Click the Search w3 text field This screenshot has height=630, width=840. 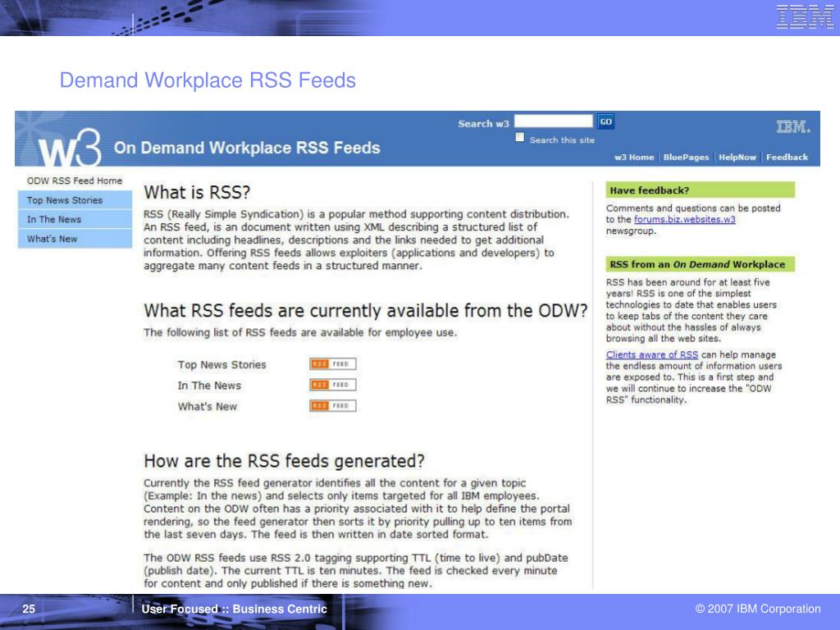[x=554, y=121]
